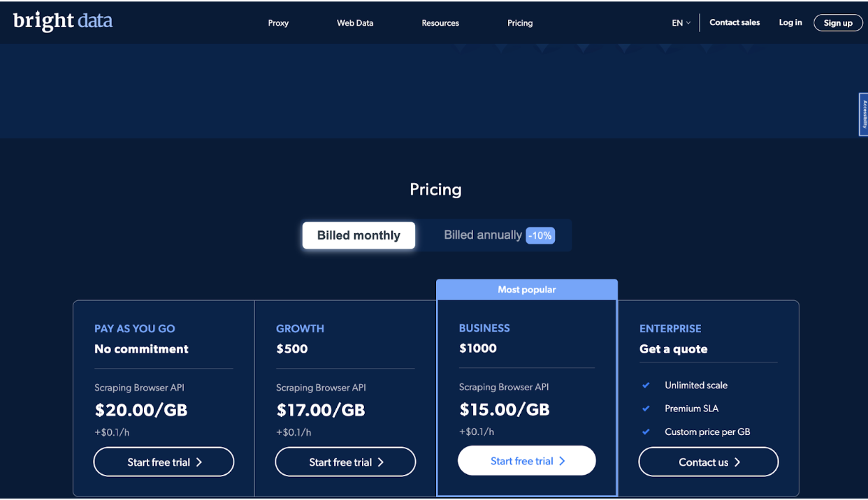Click the Unlimited scale feature text
868x500 pixels.
696,385
